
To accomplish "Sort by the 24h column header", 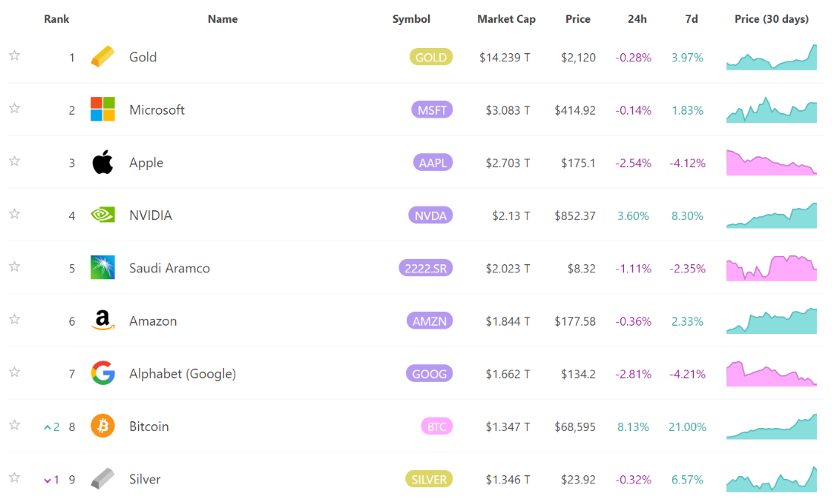I will coord(637,19).
